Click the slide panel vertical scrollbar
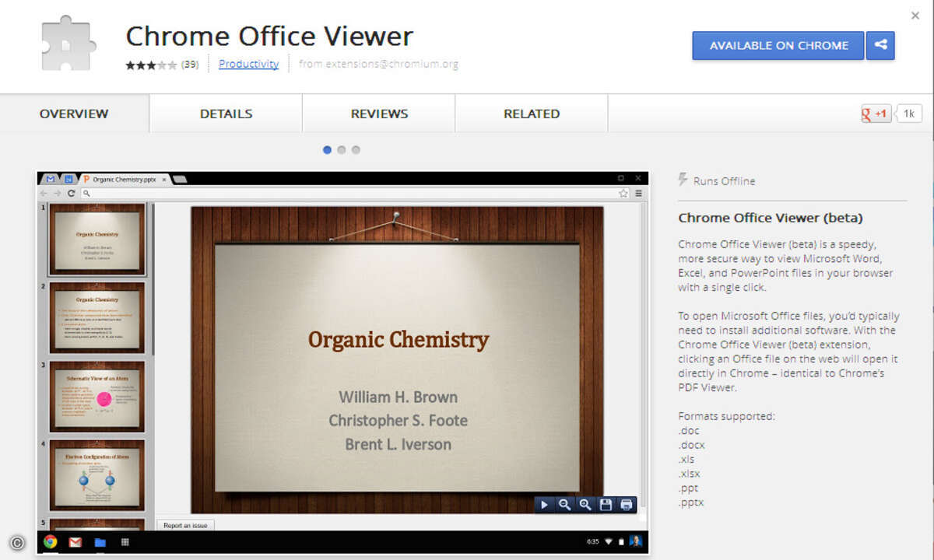Viewport: 934px width, 560px height. [153, 280]
